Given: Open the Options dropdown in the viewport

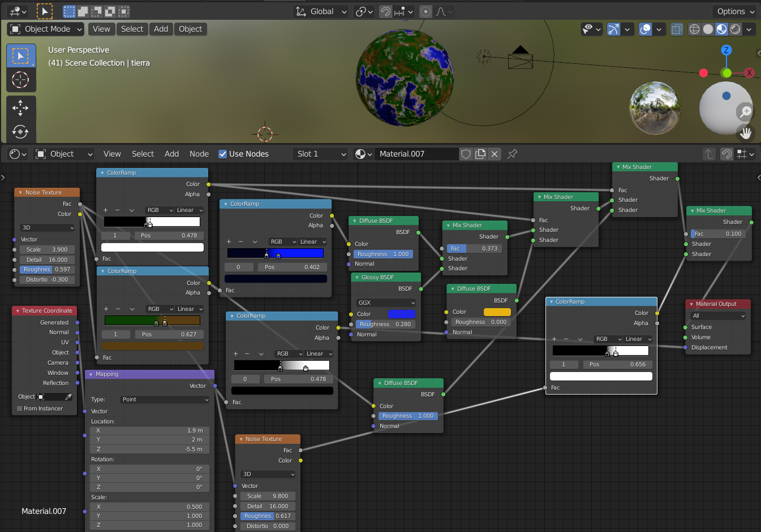Looking at the screenshot, I should click(x=735, y=11).
